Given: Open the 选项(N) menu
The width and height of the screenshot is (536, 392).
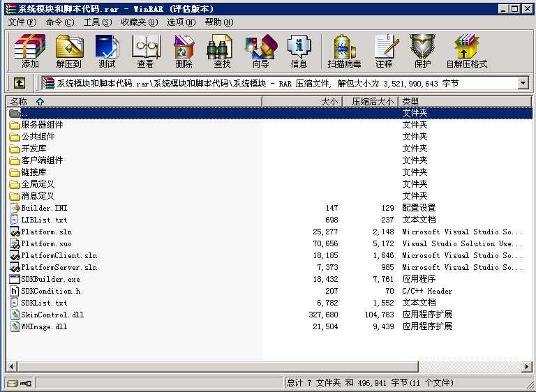Looking at the screenshot, I should tap(181, 22).
